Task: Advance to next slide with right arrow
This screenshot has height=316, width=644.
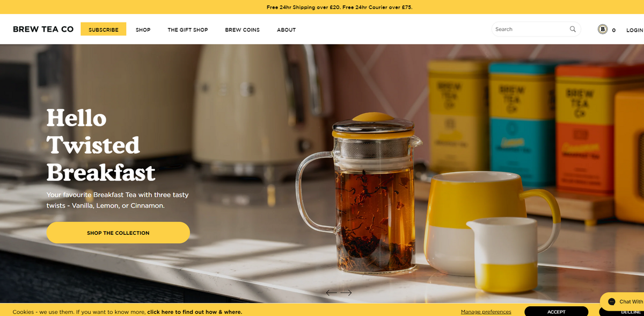Action: [346, 293]
